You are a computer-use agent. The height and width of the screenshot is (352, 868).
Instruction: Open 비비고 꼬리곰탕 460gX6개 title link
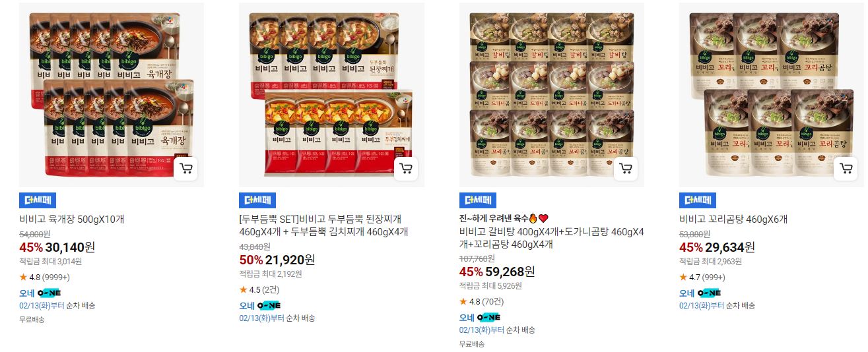733,220
